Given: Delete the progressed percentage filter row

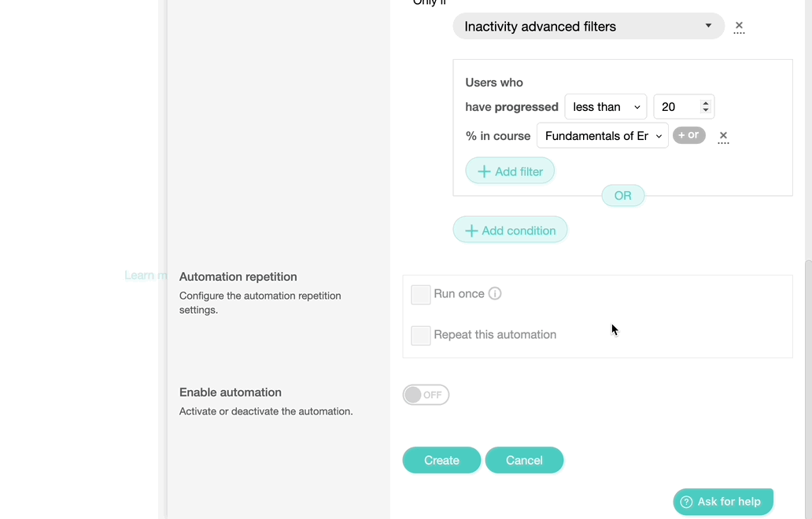Looking at the screenshot, I should (x=723, y=135).
